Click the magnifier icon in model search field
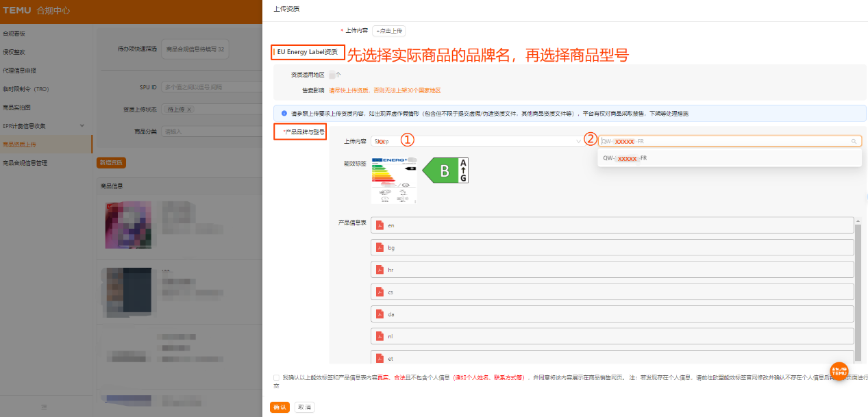868x417 pixels. point(854,141)
